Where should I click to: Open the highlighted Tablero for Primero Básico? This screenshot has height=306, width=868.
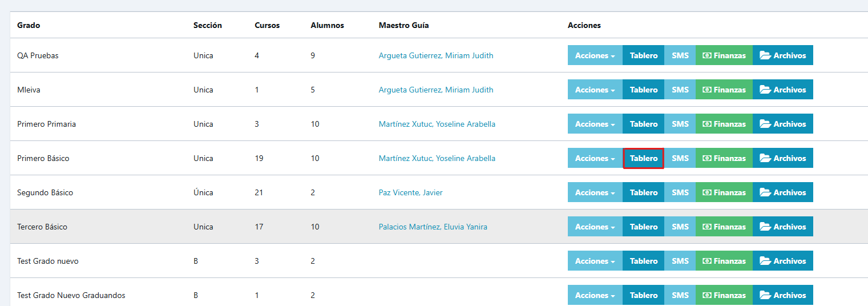click(644, 158)
